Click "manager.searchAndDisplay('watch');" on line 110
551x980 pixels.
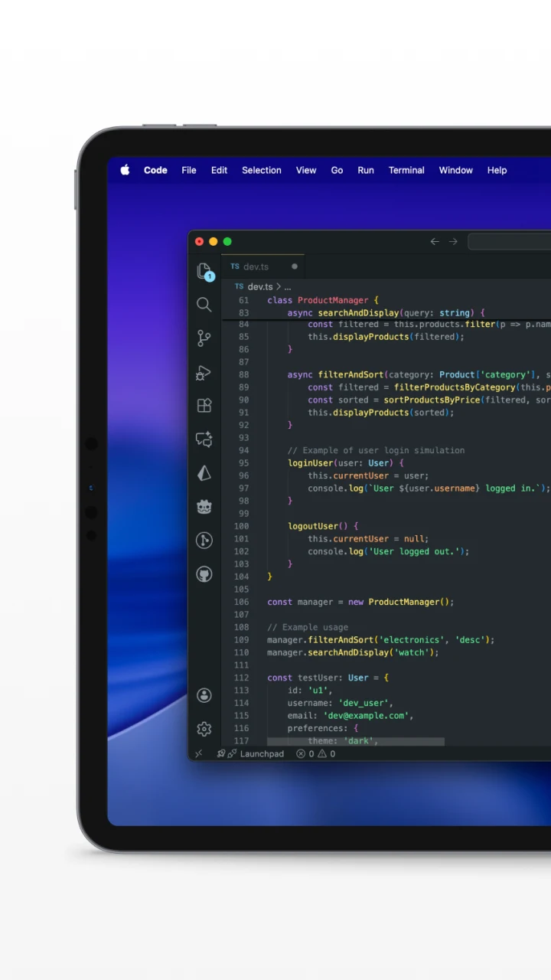pos(354,652)
